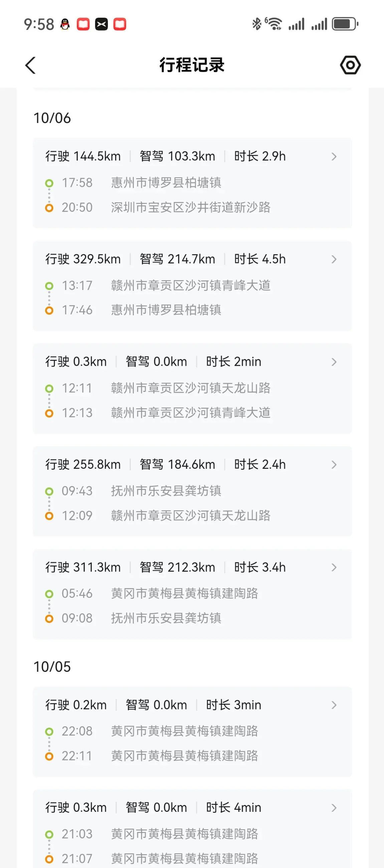Tap start location 黄冈市黄梅县黄梅镇建陶路 at 05:46

[x=184, y=593]
